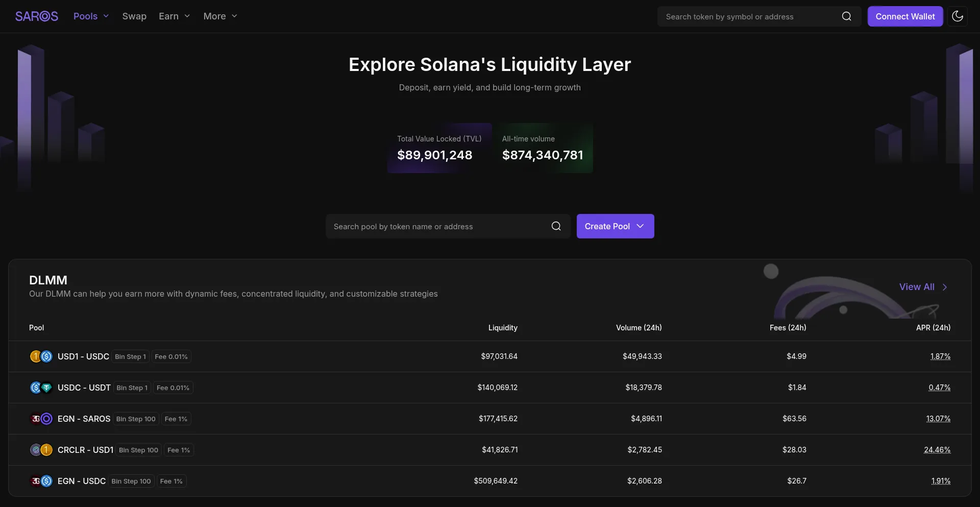Viewport: 980px width, 507px height.
Task: Click the magnifier icon in token search
Action: [x=846, y=16]
